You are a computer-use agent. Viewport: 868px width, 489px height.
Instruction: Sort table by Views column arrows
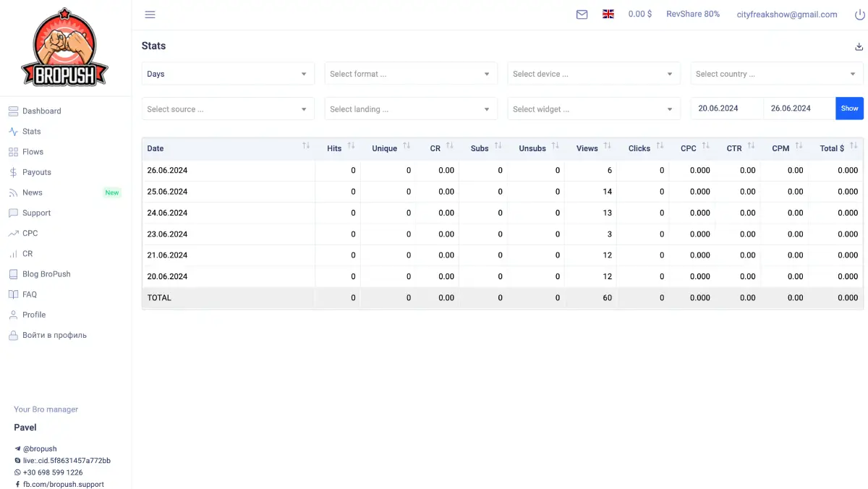click(608, 146)
